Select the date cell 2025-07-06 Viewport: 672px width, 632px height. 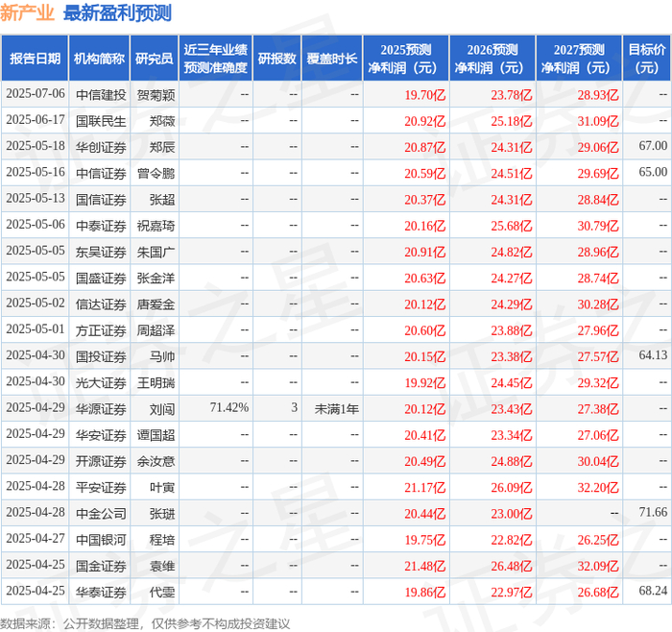(36, 94)
